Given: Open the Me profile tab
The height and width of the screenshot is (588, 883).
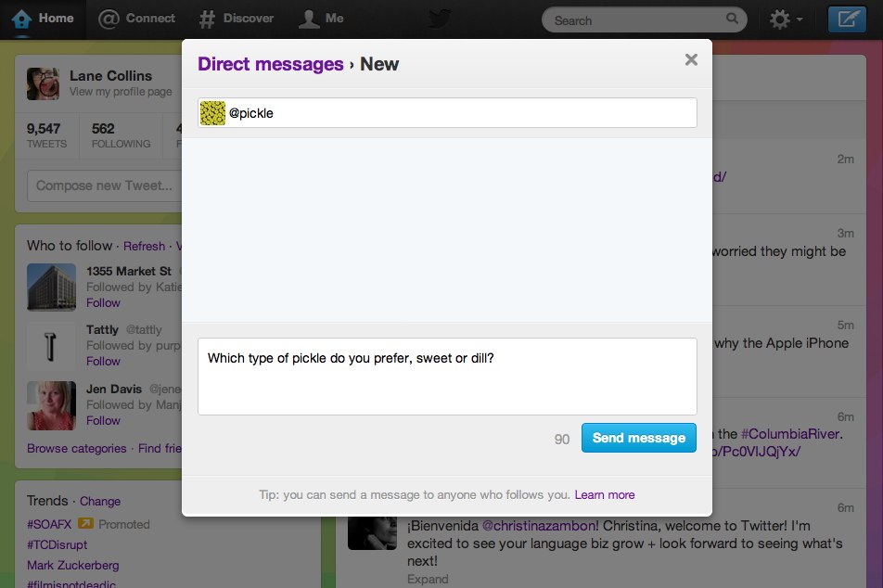Looking at the screenshot, I should point(320,19).
